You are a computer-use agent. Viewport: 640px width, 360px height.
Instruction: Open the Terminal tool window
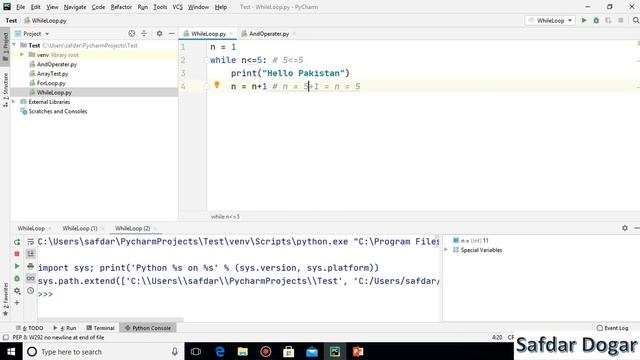pos(100,328)
